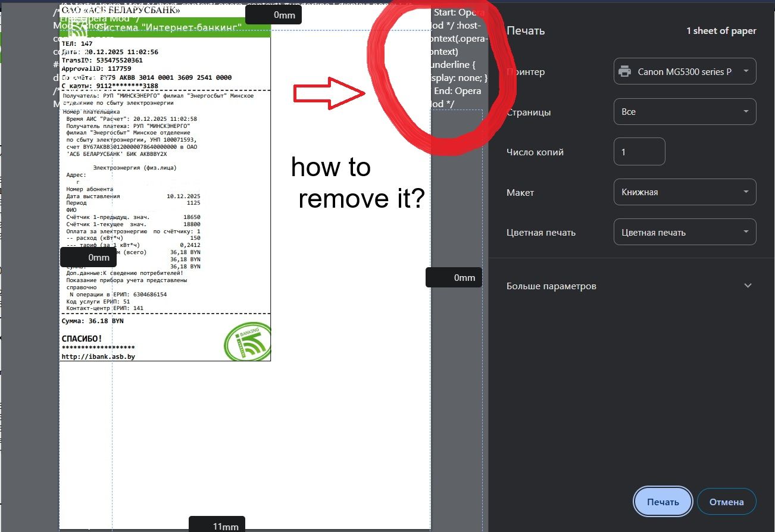Open the Цветная печать dropdown
The width and height of the screenshot is (775, 532).
pos(685,233)
